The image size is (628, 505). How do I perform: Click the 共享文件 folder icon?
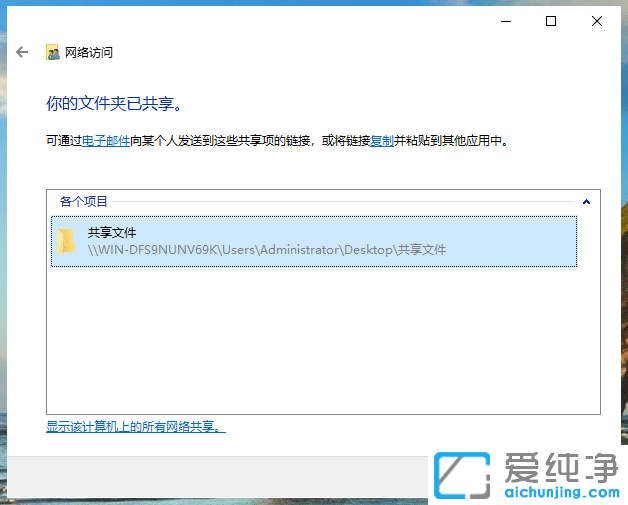66,241
